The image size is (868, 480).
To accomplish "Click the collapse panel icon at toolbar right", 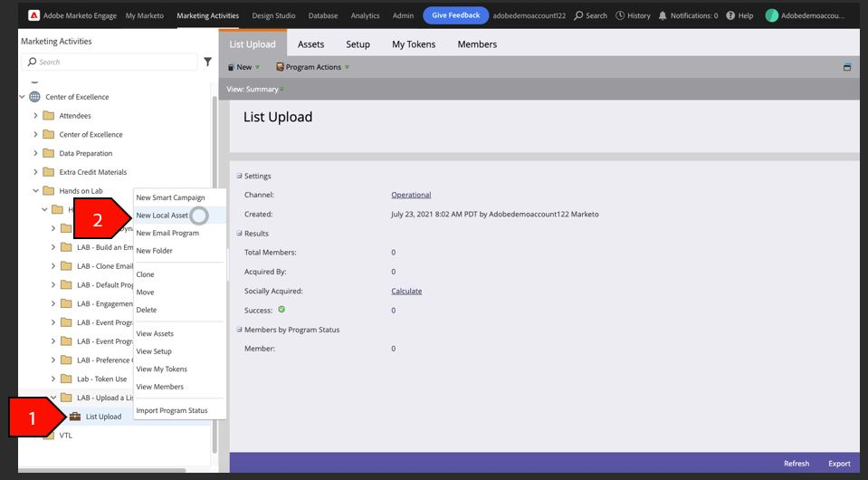I will [847, 67].
